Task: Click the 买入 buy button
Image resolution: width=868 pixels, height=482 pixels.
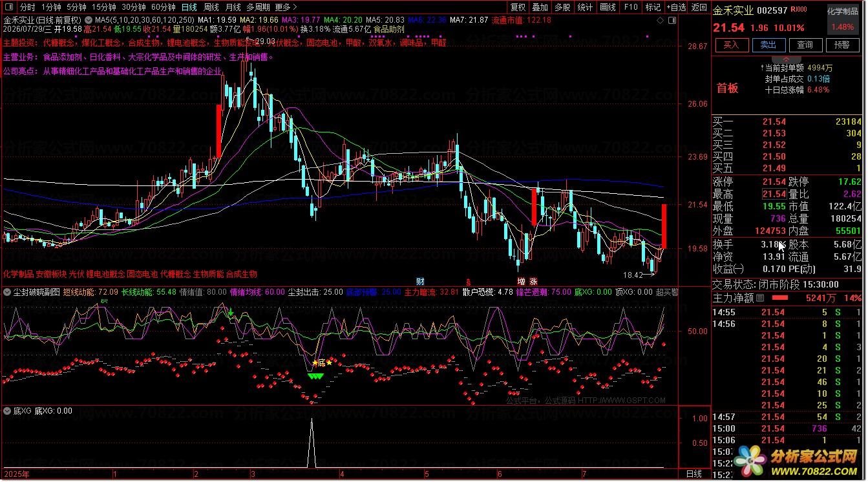Action: pyautogui.click(x=731, y=45)
